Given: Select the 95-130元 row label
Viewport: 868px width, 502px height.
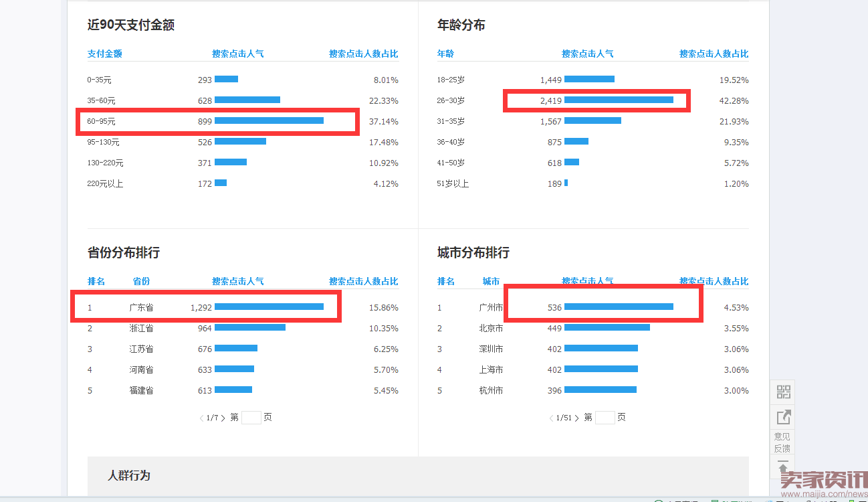Looking at the screenshot, I should point(104,143).
